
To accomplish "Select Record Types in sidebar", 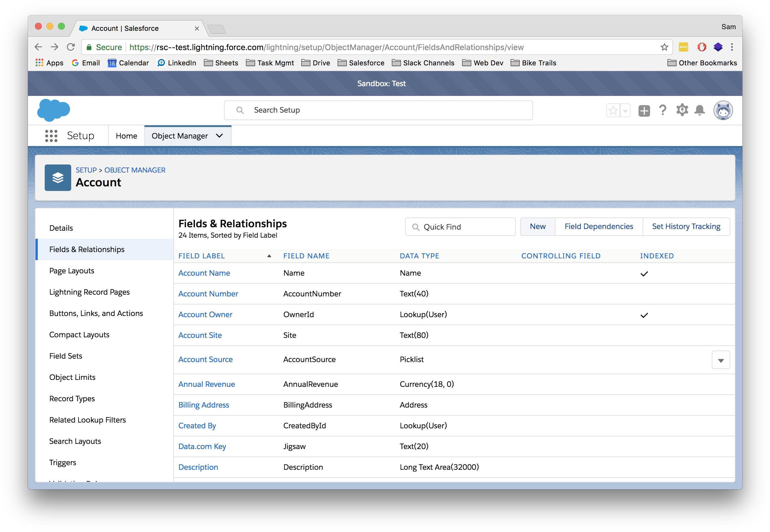I will coord(72,399).
